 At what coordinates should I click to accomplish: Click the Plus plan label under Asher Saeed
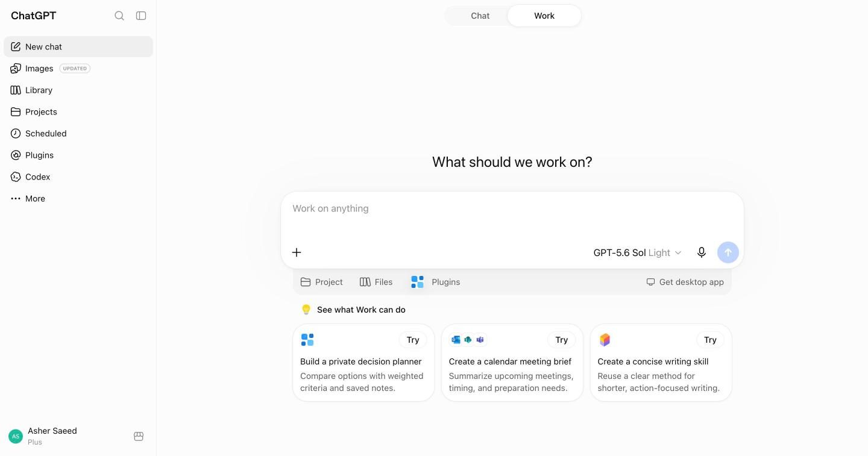pos(35,442)
